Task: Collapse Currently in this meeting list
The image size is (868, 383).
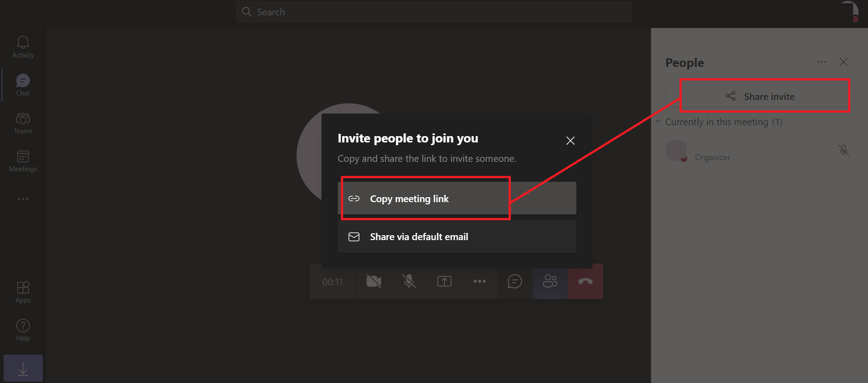Action: pos(658,122)
